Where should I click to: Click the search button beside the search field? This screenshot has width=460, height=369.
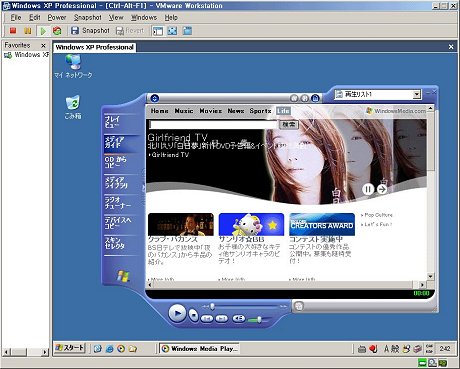(289, 125)
